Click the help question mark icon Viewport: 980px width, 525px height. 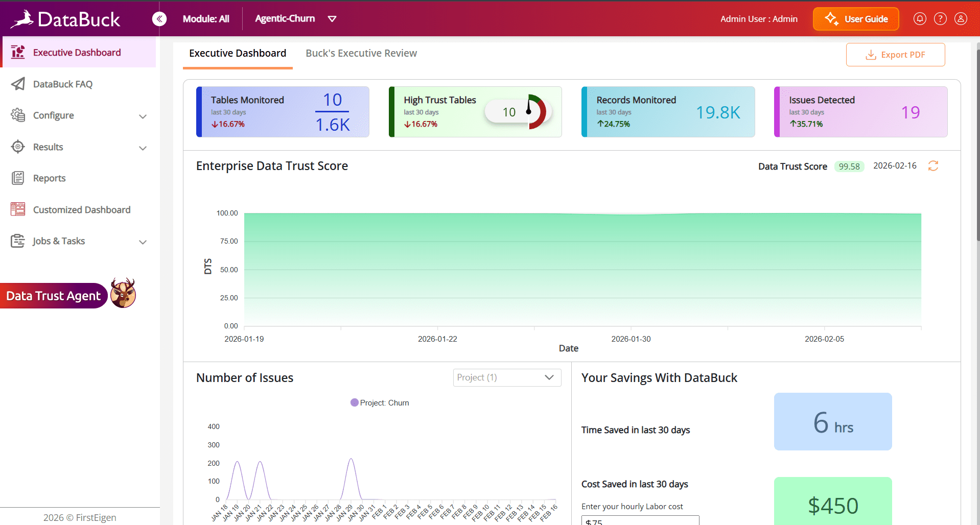[940, 19]
